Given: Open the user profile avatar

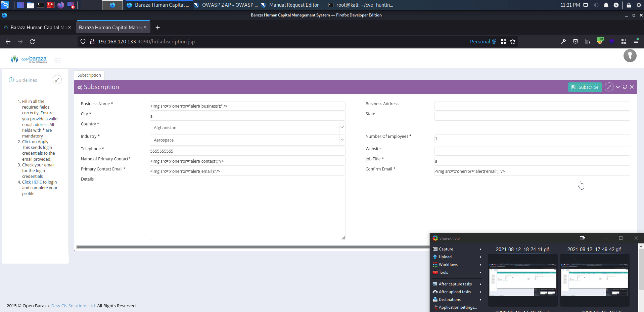Looking at the screenshot, I should coord(630,56).
